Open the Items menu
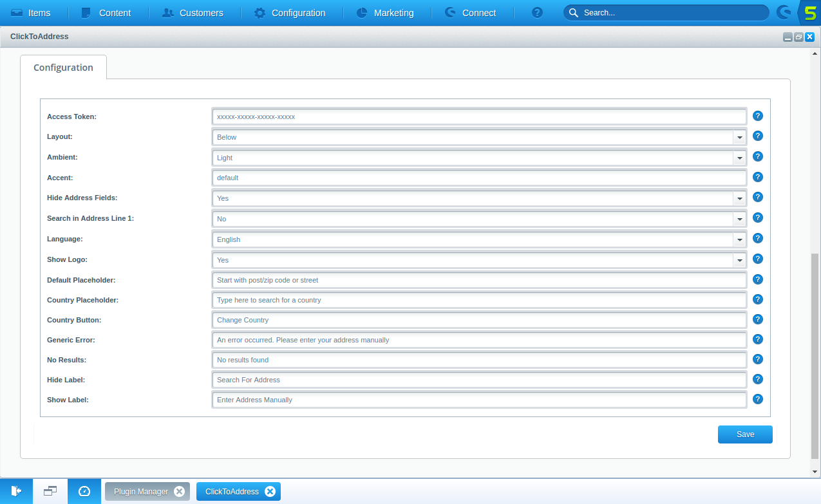 [x=31, y=13]
